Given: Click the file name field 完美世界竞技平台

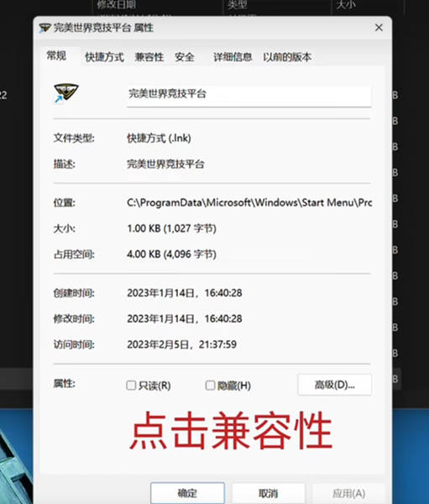Looking at the screenshot, I should [249, 96].
